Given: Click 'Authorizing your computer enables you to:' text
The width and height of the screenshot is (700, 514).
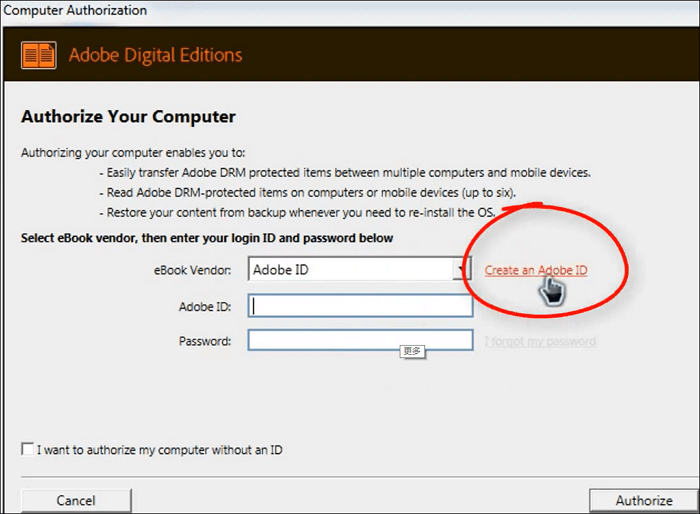Looking at the screenshot, I should (133, 153).
